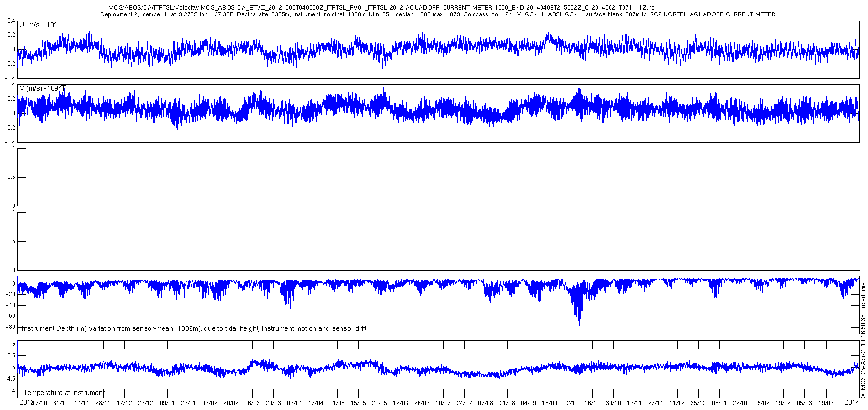Click the '19/02' date tick label
The image size is (868, 410).
pyautogui.click(x=784, y=403)
